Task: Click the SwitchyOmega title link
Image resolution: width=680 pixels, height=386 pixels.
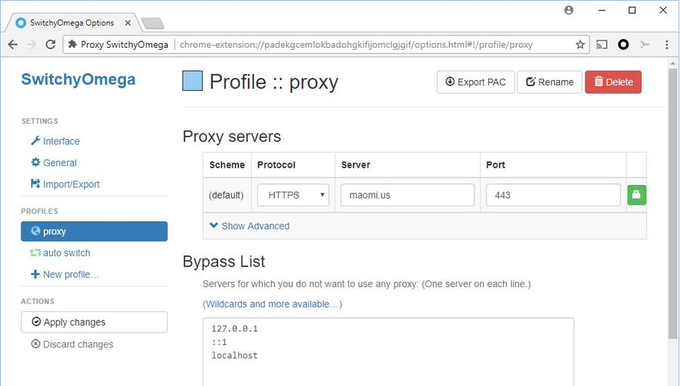Action: tap(78, 79)
